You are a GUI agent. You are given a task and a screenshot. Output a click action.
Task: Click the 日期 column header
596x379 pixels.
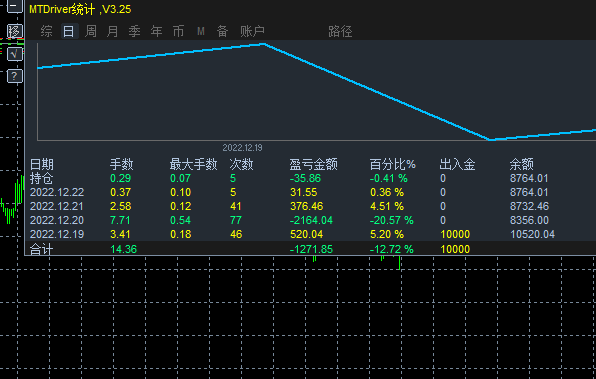coord(42,165)
